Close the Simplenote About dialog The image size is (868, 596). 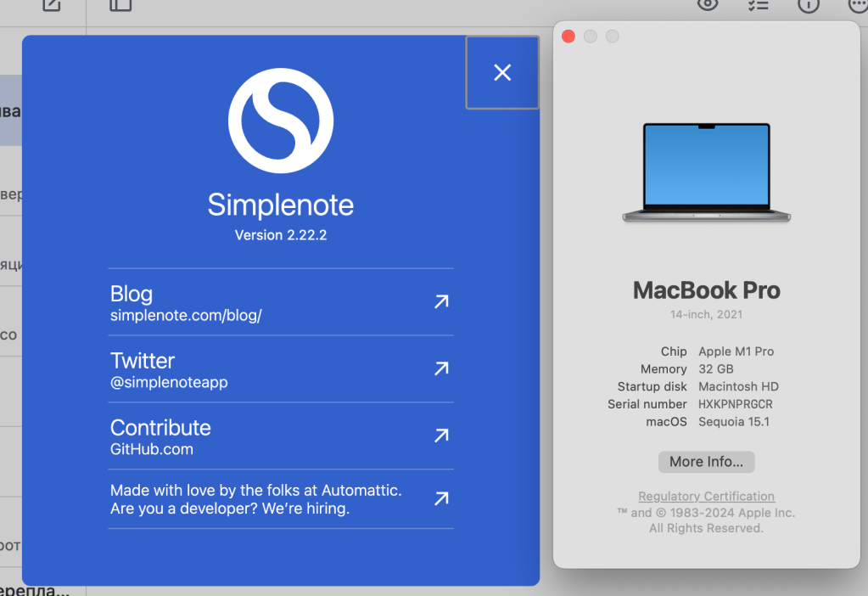(x=502, y=73)
